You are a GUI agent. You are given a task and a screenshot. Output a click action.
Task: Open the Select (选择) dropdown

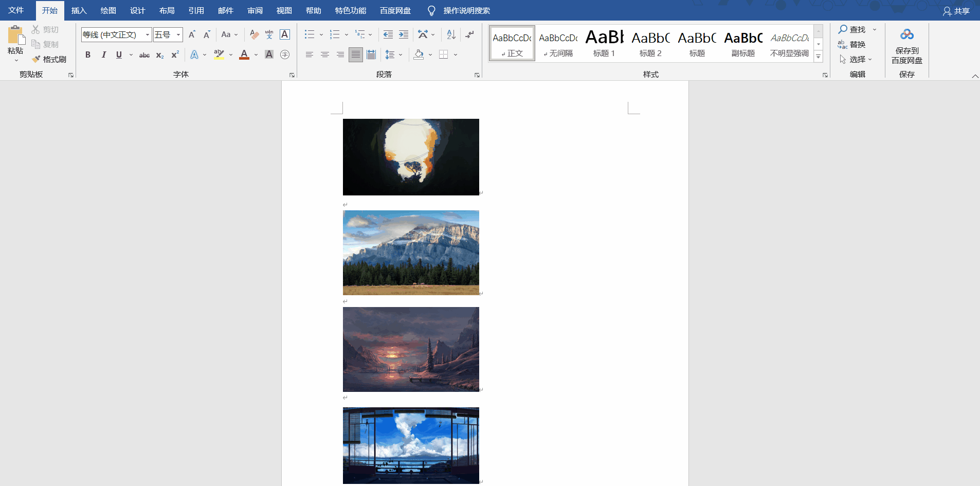[856, 59]
